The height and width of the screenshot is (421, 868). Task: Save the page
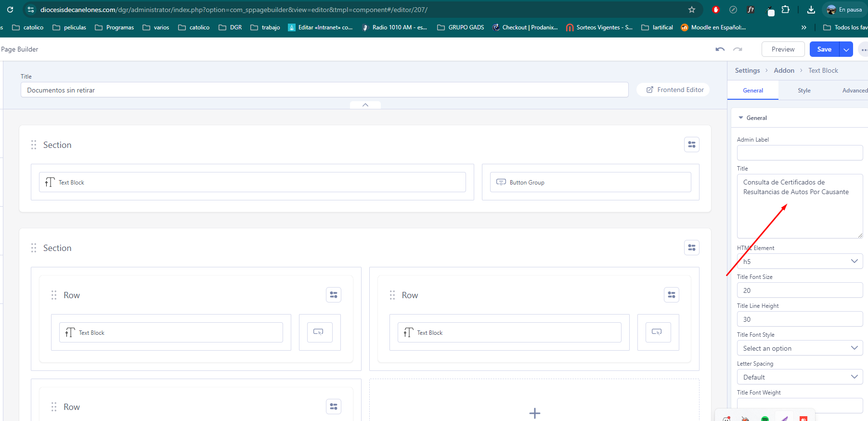pos(824,49)
